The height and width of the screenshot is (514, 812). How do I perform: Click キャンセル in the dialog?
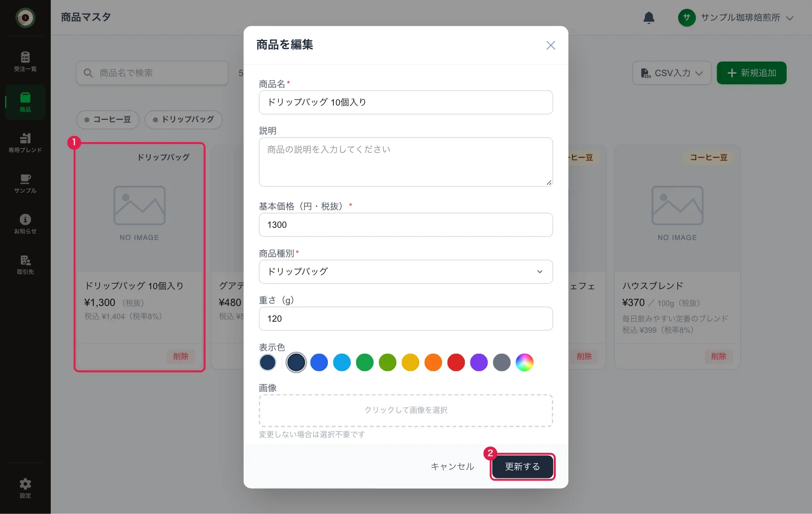[452, 467]
